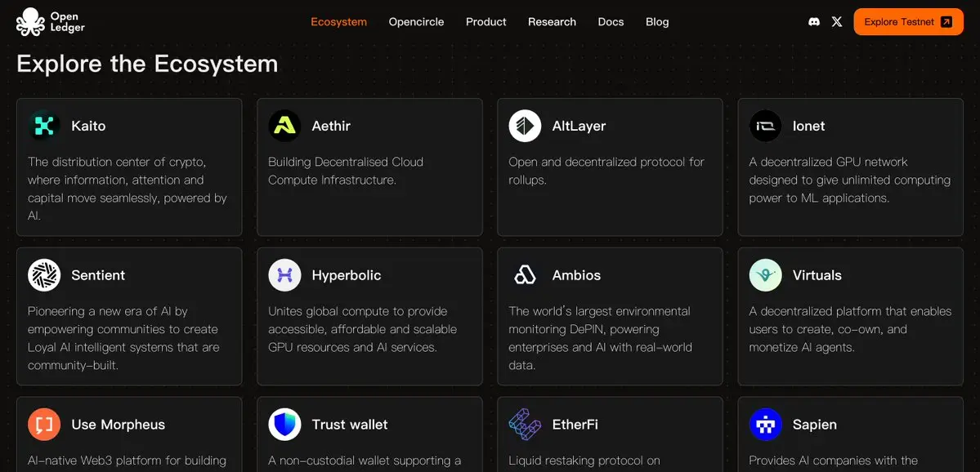Click Ionet's decentralized GPU network description
This screenshot has height=472, width=980.
pyautogui.click(x=850, y=180)
